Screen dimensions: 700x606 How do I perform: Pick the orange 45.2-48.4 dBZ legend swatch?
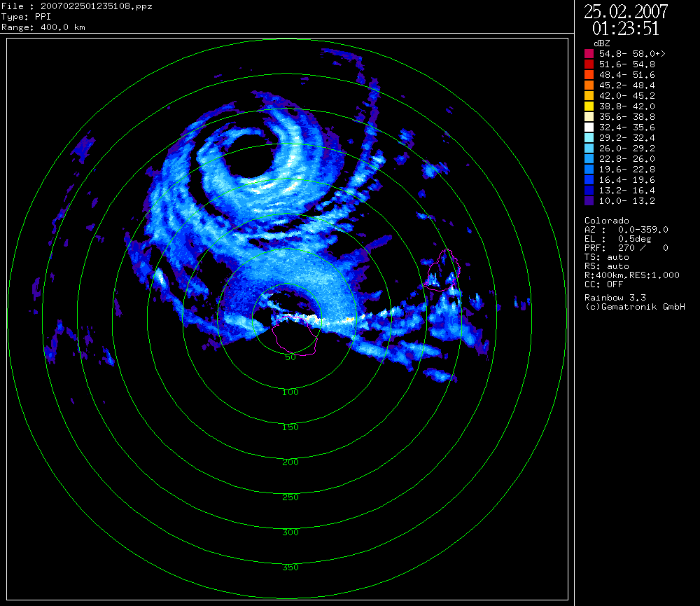click(x=589, y=85)
